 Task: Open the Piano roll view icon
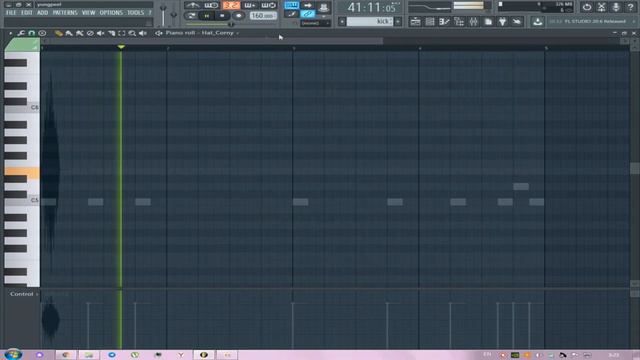[x=444, y=22]
